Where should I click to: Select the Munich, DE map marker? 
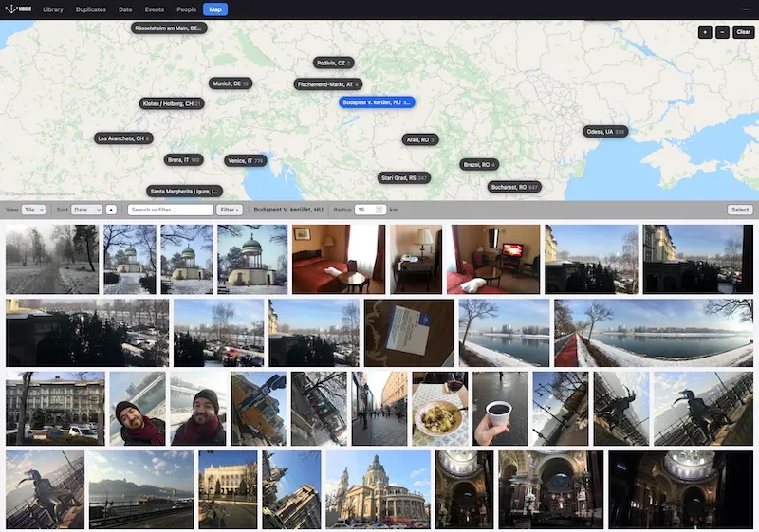(x=231, y=83)
